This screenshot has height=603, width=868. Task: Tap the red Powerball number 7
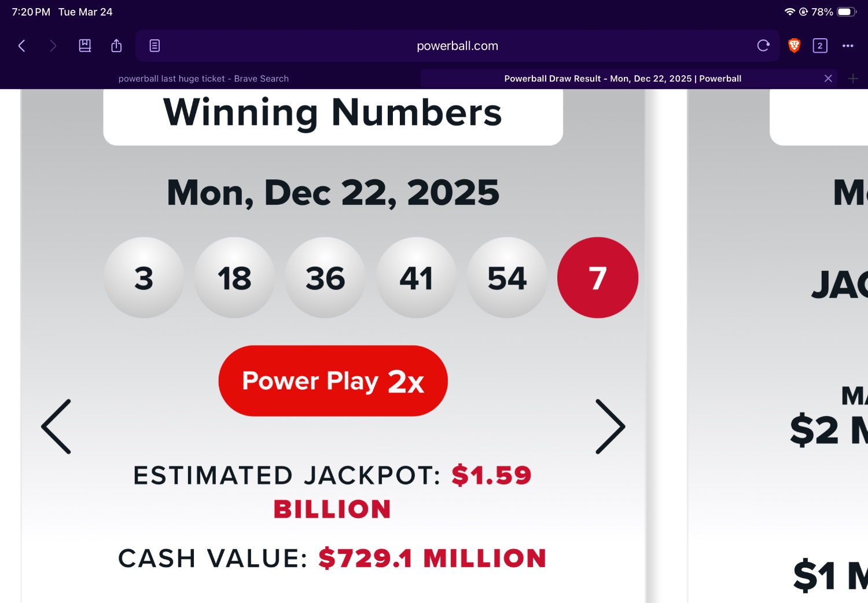[598, 278]
